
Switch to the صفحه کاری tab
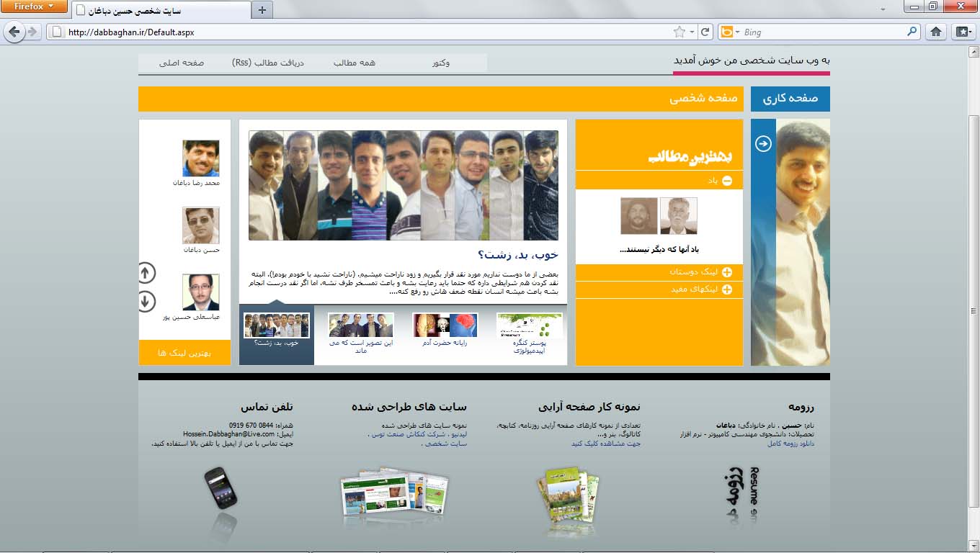pyautogui.click(x=790, y=99)
